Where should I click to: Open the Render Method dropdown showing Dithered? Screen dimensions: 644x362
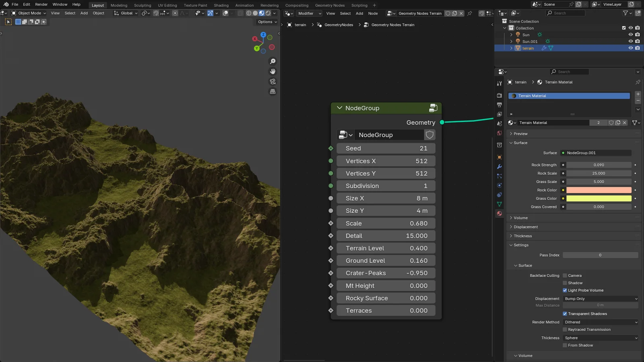(600, 322)
